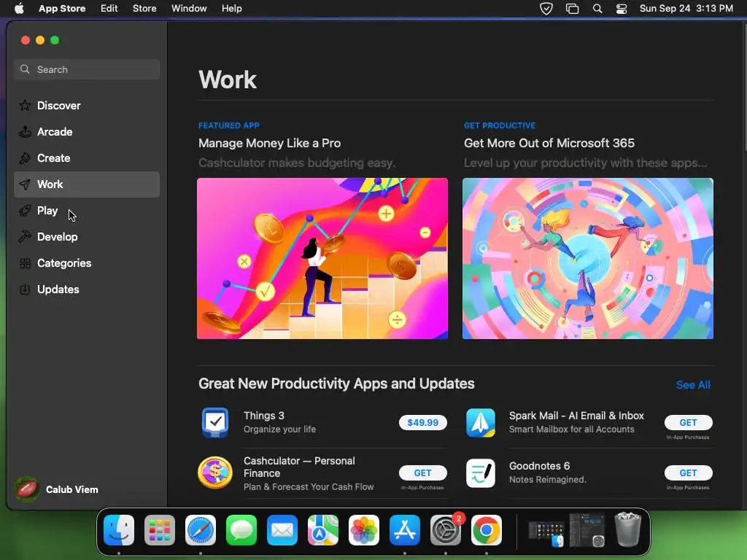Click the FEATURED APP label
747x560 pixels.
228,125
